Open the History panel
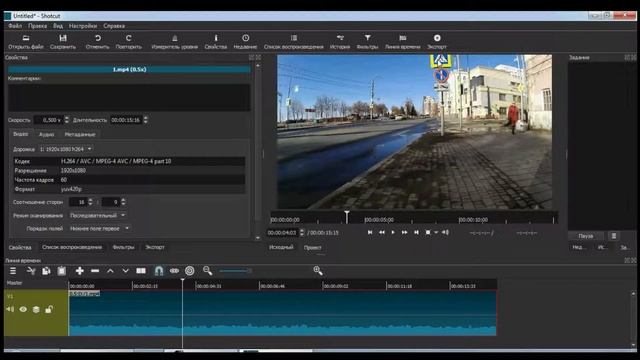Image resolution: width=640 pixels, height=360 pixels. click(340, 42)
